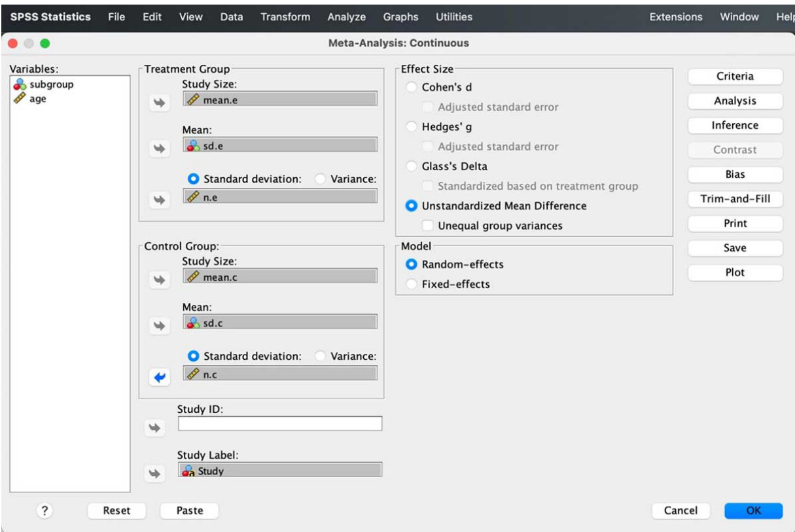Click the Analysis button

click(x=735, y=101)
